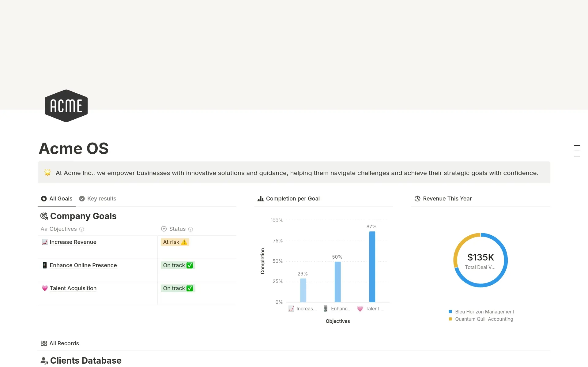Select the At risk status tag

pos(175,242)
